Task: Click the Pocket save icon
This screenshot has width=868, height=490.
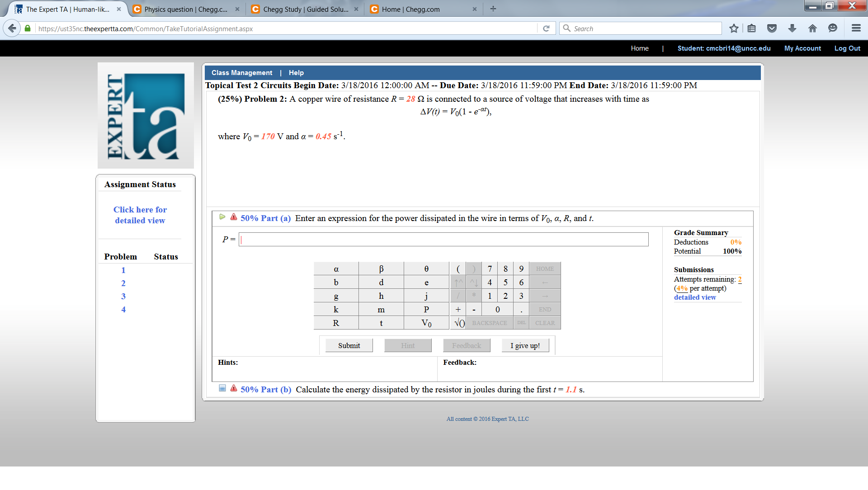Action: tap(772, 28)
